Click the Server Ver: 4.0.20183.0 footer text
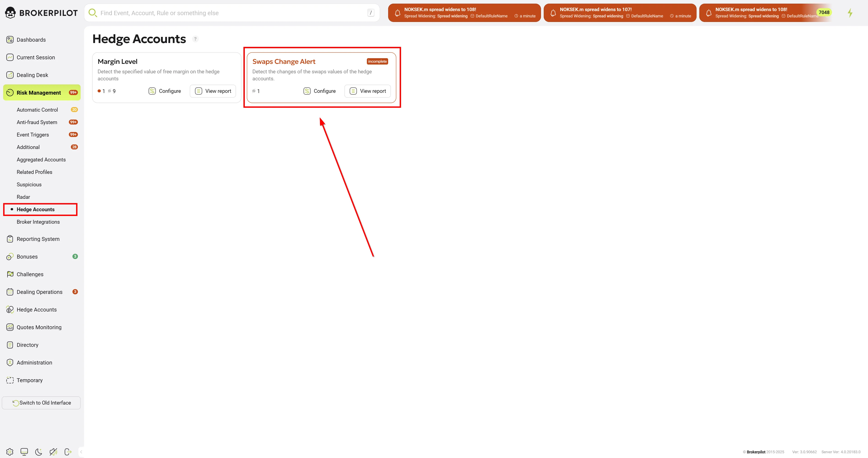 841,452
